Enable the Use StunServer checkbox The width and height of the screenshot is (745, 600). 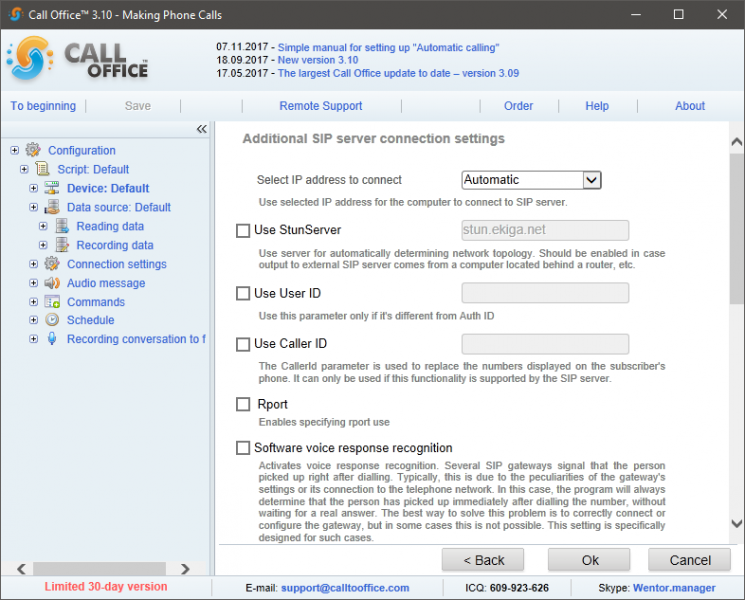point(243,231)
